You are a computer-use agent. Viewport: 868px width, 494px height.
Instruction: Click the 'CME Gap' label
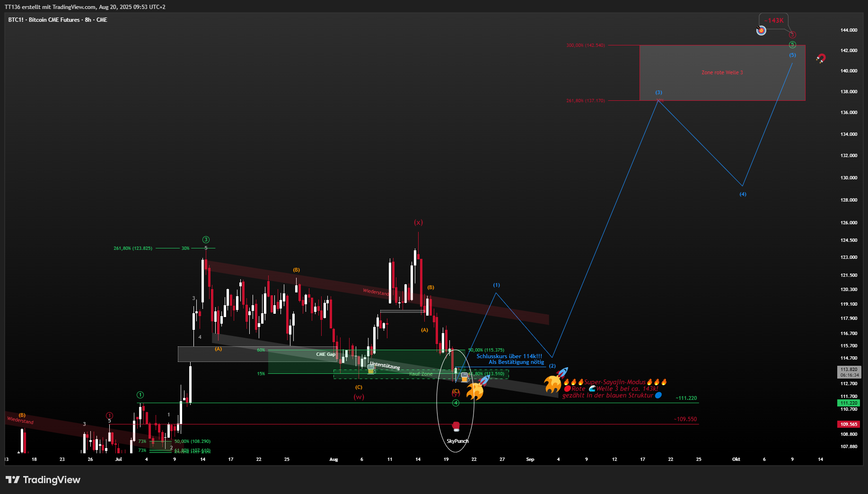tap(325, 354)
